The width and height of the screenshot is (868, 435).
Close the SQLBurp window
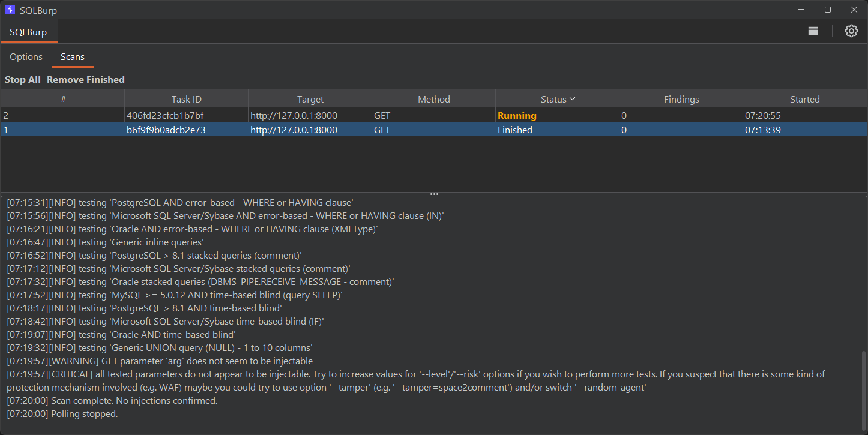[854, 10]
